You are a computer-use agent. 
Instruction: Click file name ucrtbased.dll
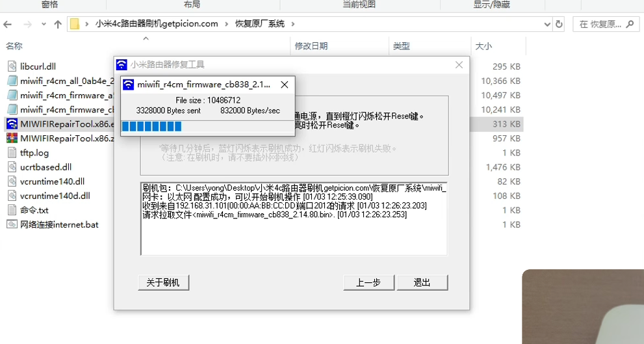(x=45, y=167)
